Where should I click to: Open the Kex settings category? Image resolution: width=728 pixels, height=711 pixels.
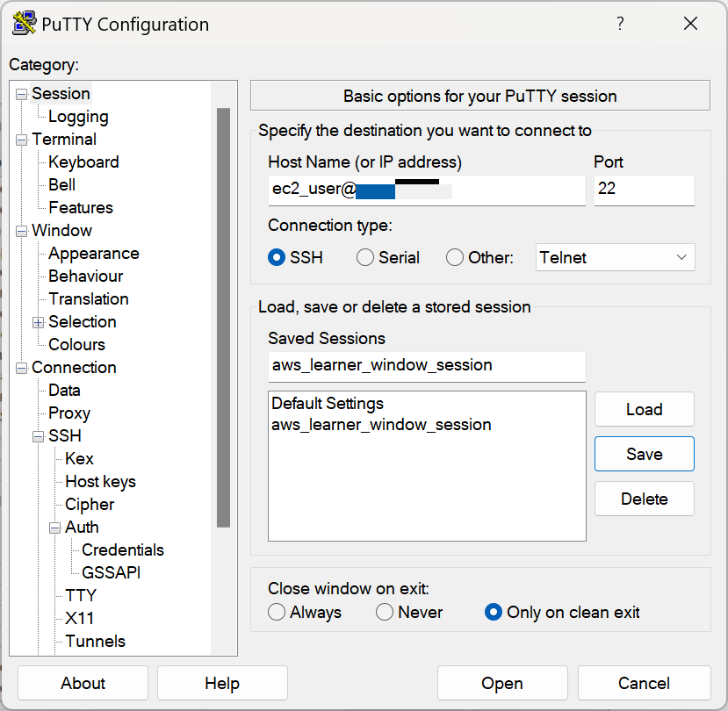pyautogui.click(x=79, y=458)
